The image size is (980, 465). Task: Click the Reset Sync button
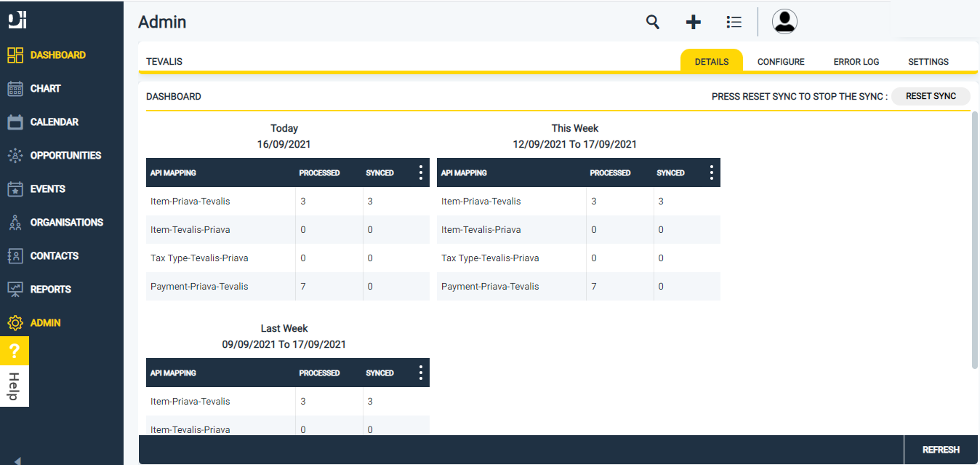[931, 96]
